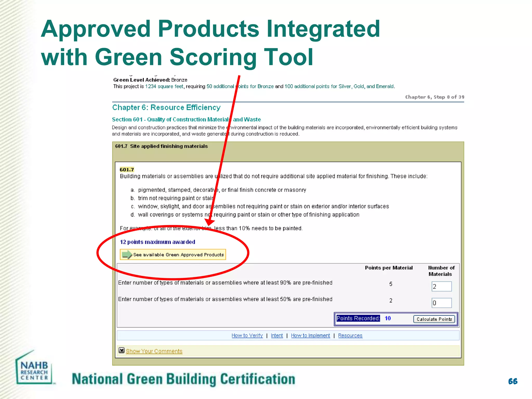Image resolution: width=532 pixels, height=399 pixels.
Task: Click item 'c. window, skylight, and door assemblies' line
Action: click(260, 206)
